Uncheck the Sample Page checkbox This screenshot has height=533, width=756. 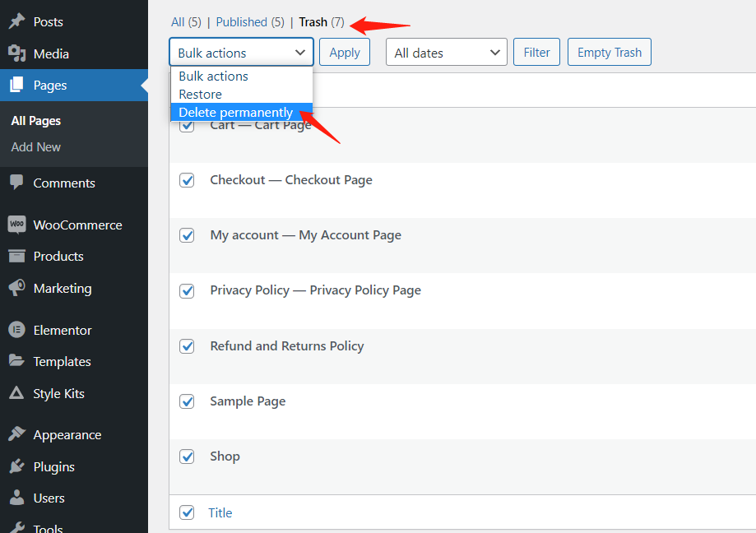(187, 401)
